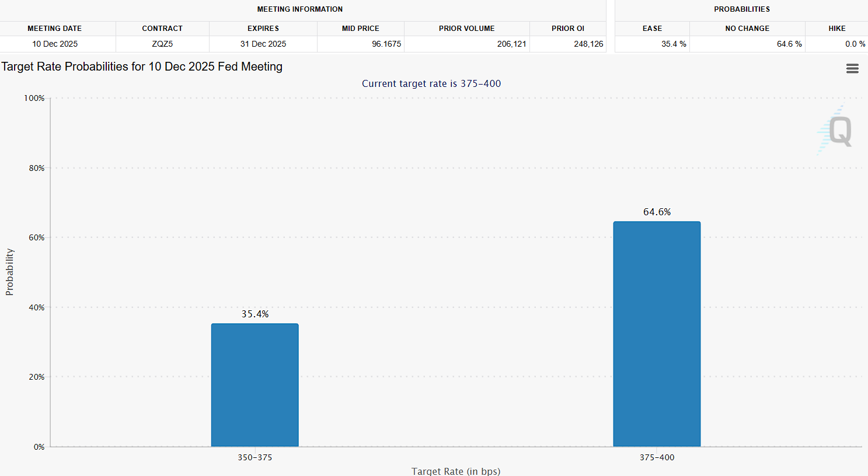Viewport: 868px width, 476px height.
Task: Click the CONTRACT column header
Action: click(x=162, y=29)
